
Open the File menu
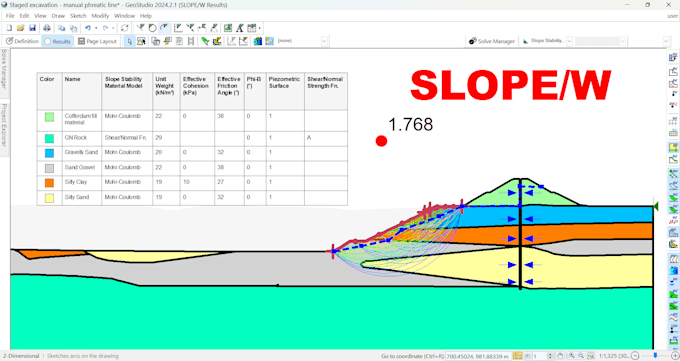(x=10, y=16)
